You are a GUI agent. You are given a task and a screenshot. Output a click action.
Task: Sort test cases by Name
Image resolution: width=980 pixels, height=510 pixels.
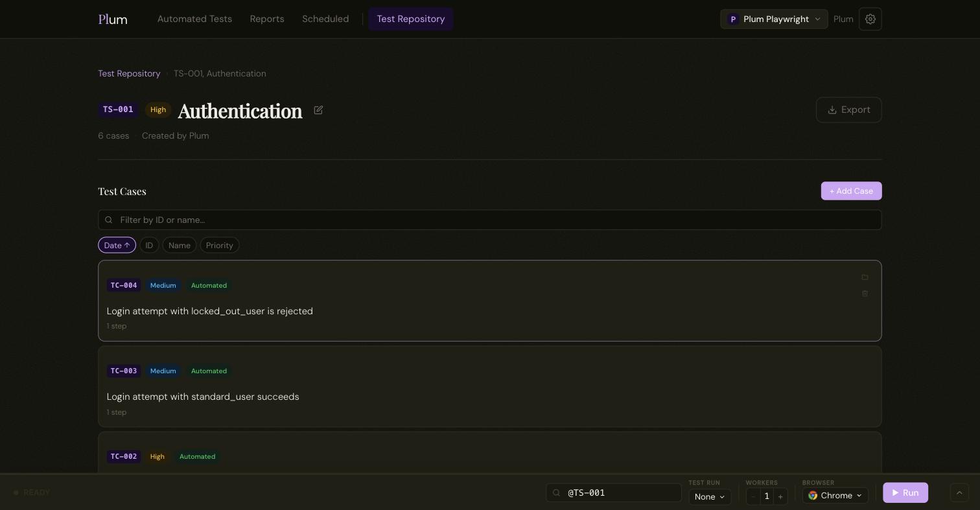pos(180,245)
